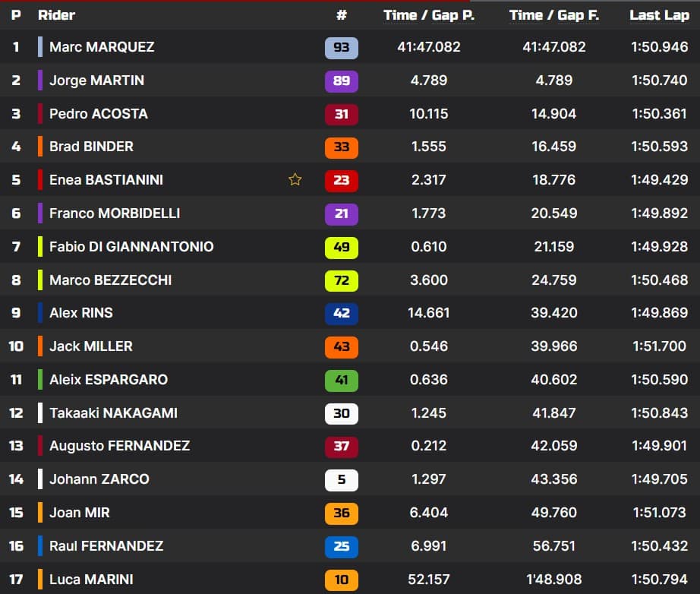Click the P position column header
This screenshot has height=594, width=700.
click(16, 14)
